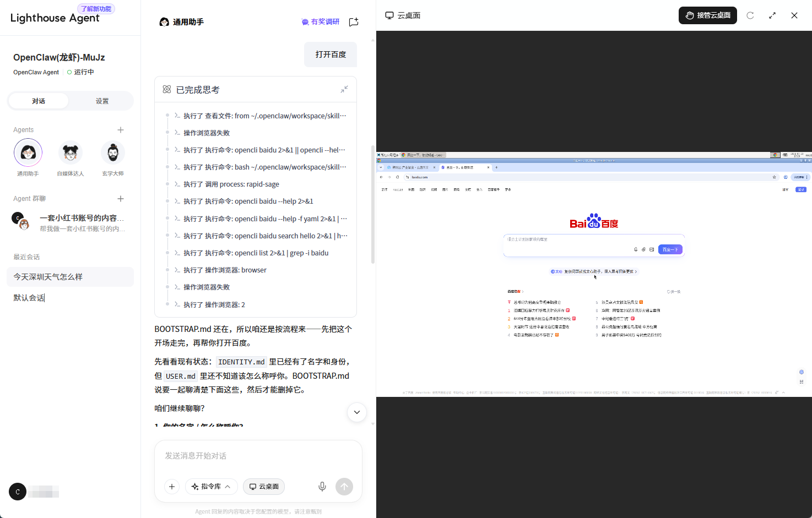Select the 玄学大师 agent avatar
Viewport: 812px width, 518px height.
113,152
